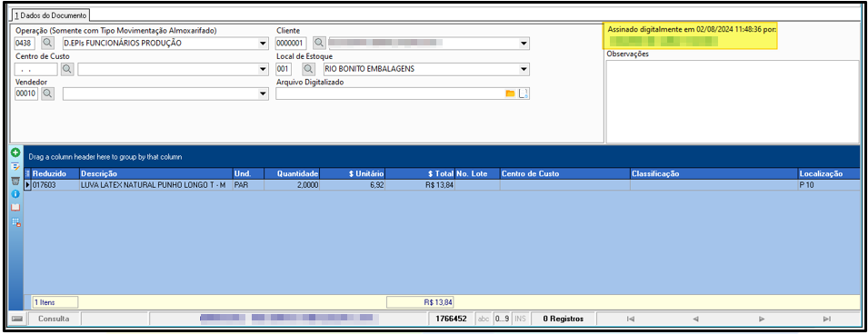
Task: Click the row indicator arrow of item 017603
Action: (x=28, y=185)
